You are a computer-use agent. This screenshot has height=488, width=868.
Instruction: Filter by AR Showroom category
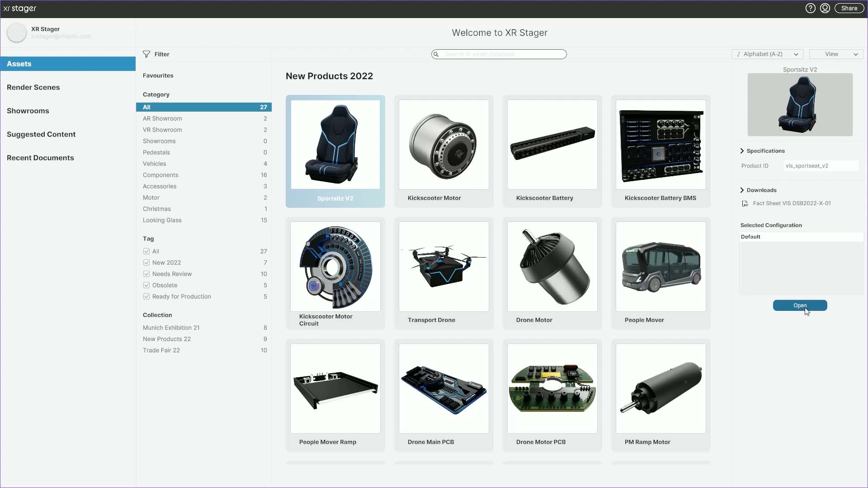(x=205, y=118)
